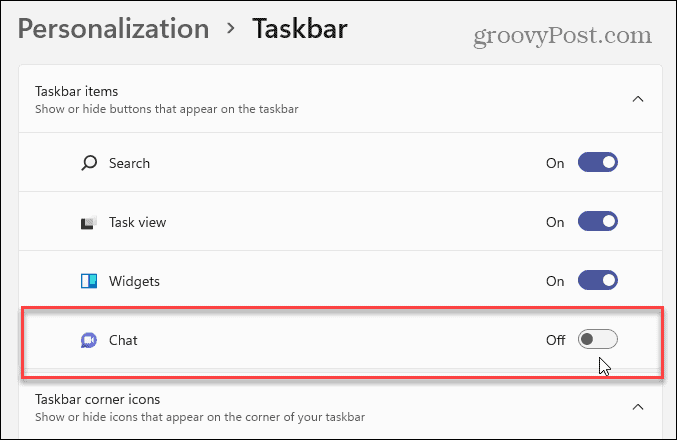
Task: Select the Taskbar breadcrumb title
Action: (x=300, y=29)
